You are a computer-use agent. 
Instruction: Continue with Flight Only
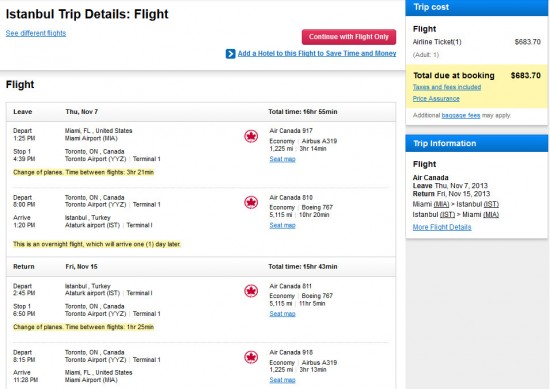pos(349,37)
